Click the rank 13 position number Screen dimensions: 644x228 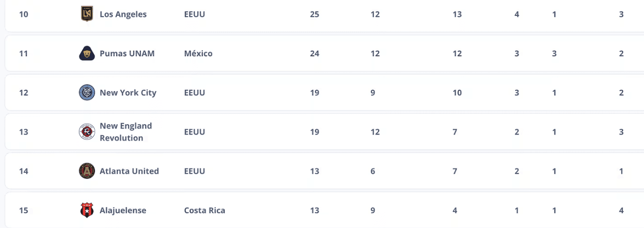coord(23,132)
